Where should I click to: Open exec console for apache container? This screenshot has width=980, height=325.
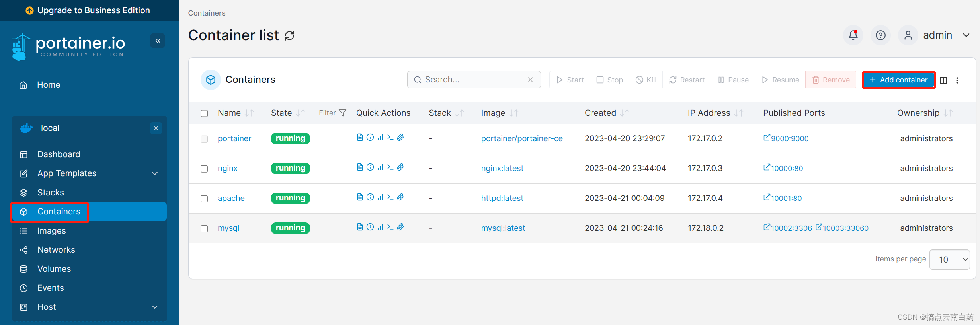point(390,197)
